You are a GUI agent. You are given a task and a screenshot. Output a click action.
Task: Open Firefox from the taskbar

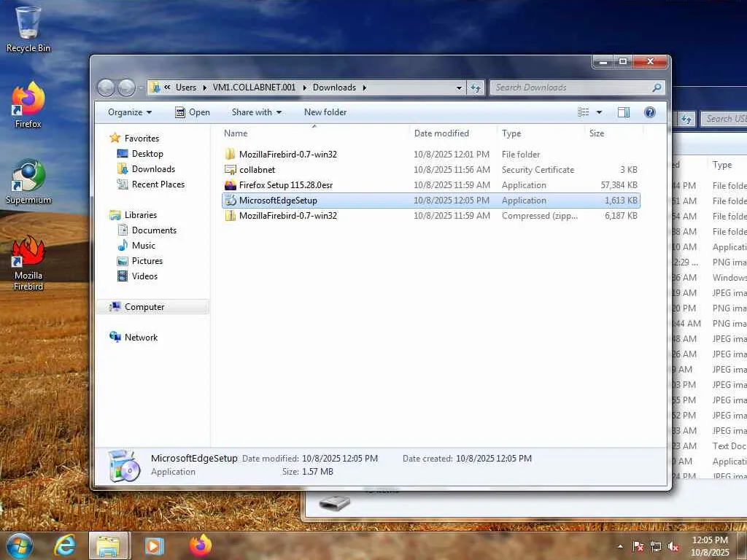coord(201,545)
